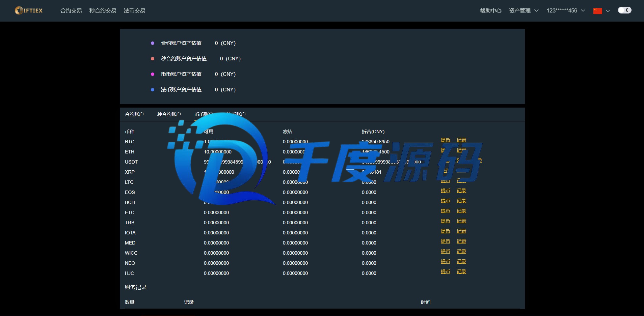Click the 数量 column header
The width and height of the screenshot is (644, 316).
(x=130, y=302)
